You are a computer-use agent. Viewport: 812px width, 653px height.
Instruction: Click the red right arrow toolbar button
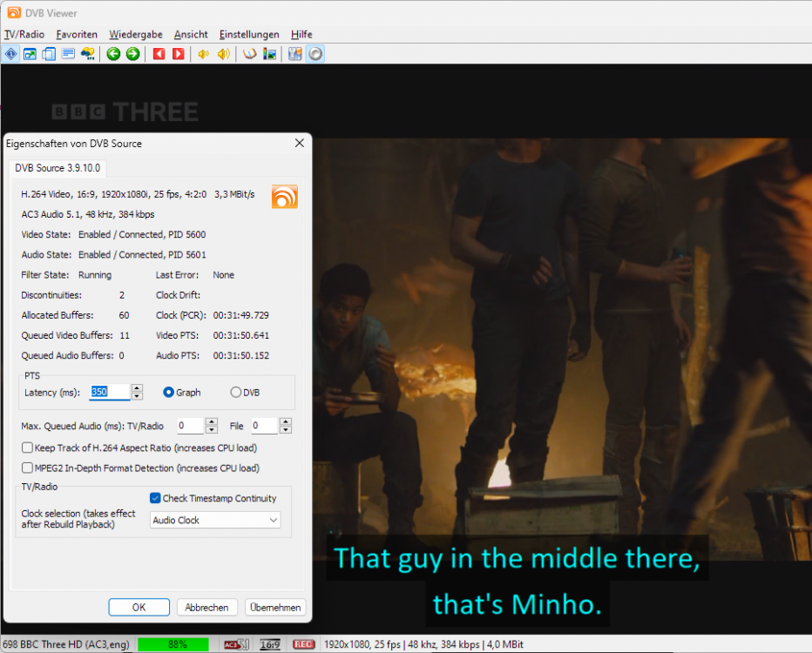(178, 54)
